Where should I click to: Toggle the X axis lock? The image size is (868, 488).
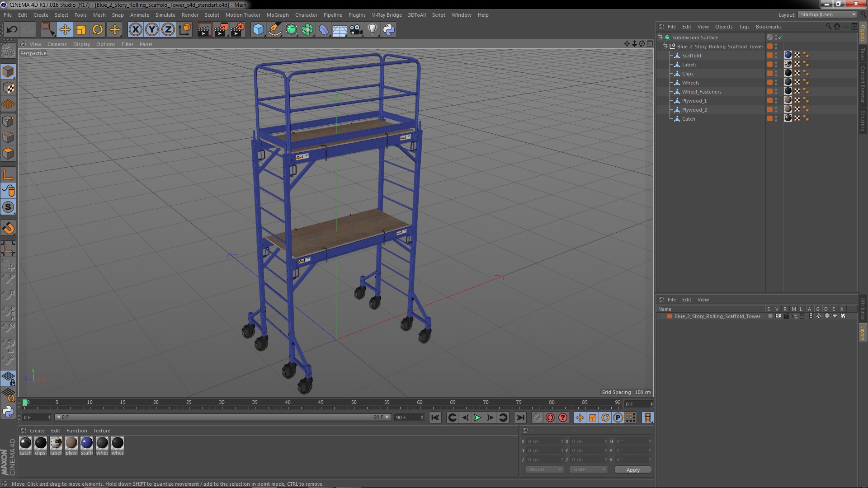135,30
